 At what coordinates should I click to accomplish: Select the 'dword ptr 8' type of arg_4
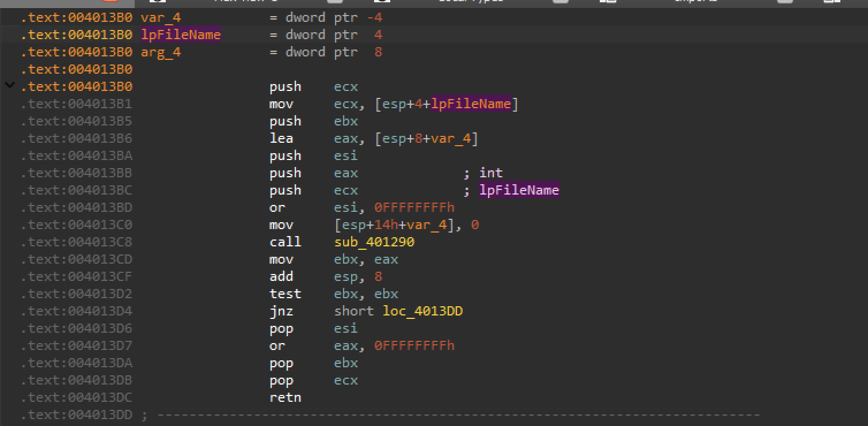pyautogui.click(x=334, y=52)
